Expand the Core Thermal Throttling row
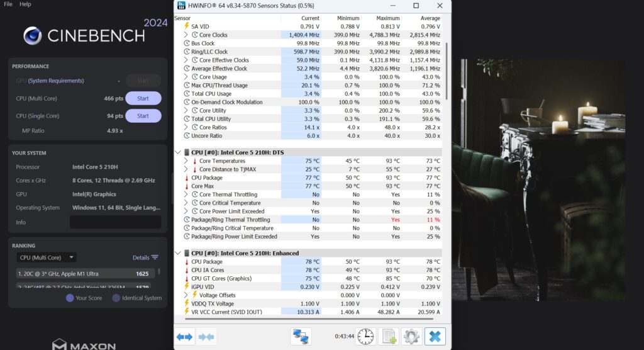 [x=186, y=194]
